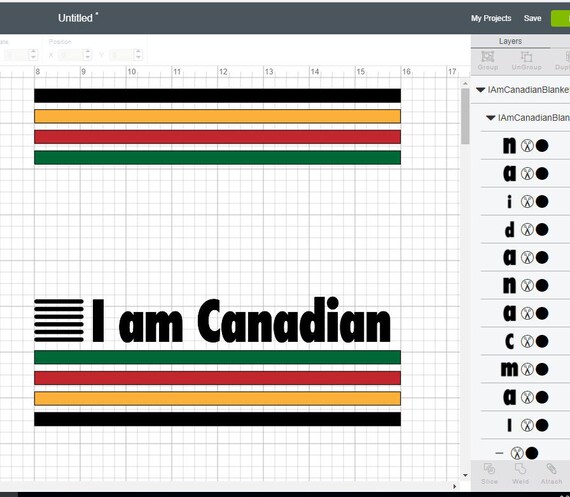The image size is (570, 497).
Task: Click the green button beside Save
Action: coord(561,19)
